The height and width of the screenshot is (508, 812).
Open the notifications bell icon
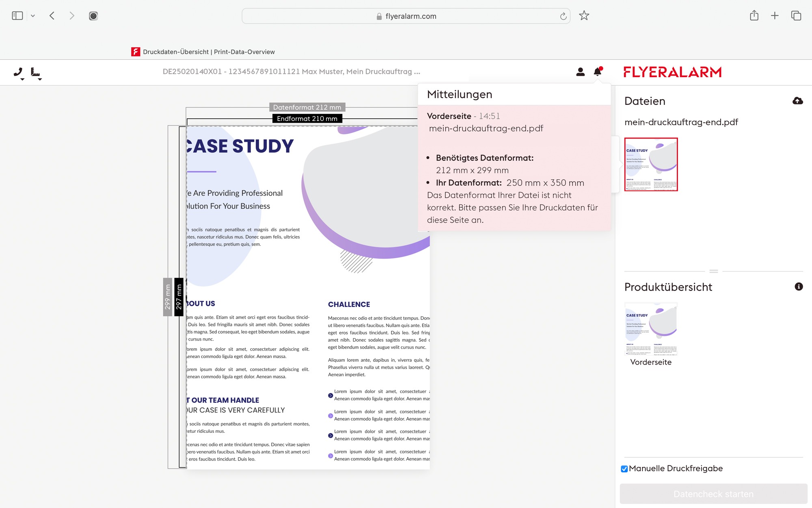[597, 72]
